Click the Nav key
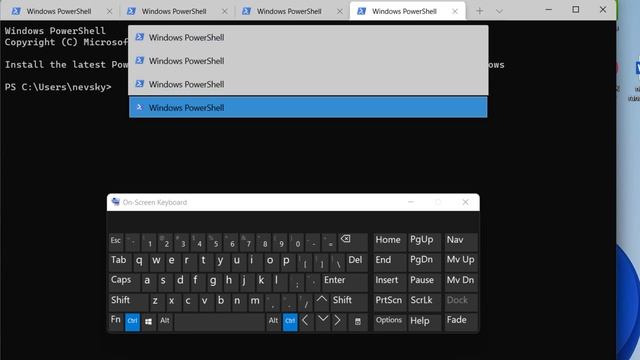 (461, 241)
